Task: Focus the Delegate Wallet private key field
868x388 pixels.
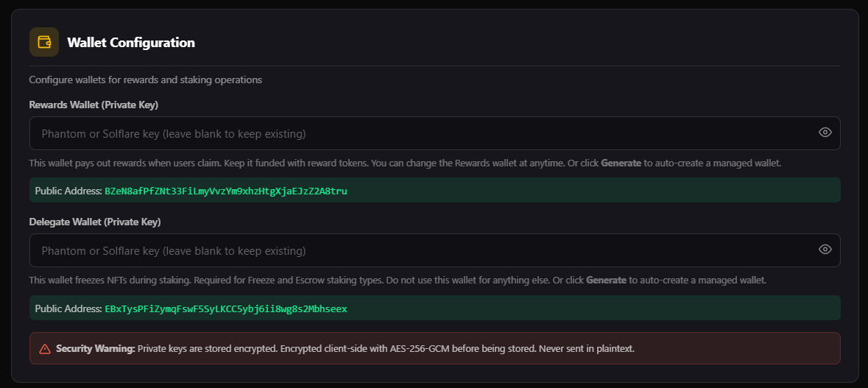Action: [x=420, y=250]
